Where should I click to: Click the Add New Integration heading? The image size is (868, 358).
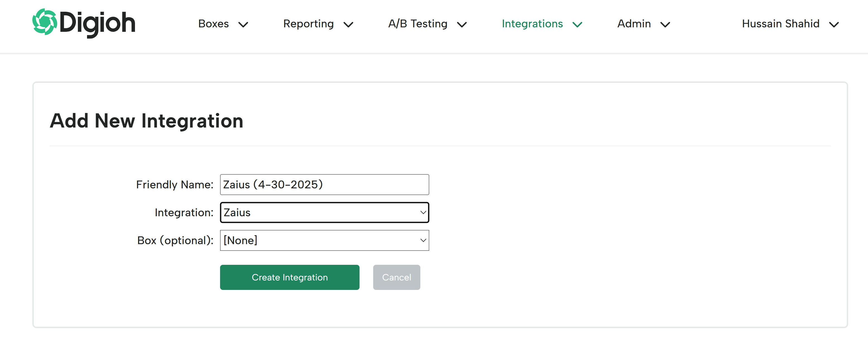[x=147, y=121]
